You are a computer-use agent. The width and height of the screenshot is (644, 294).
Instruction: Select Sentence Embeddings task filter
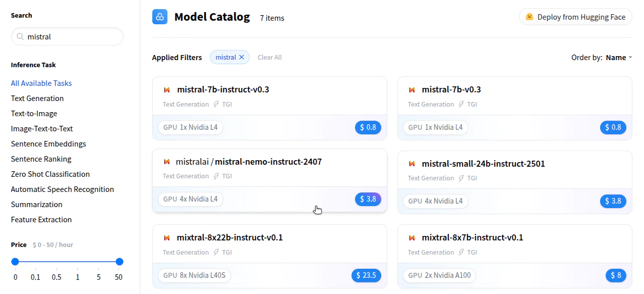coord(48,144)
